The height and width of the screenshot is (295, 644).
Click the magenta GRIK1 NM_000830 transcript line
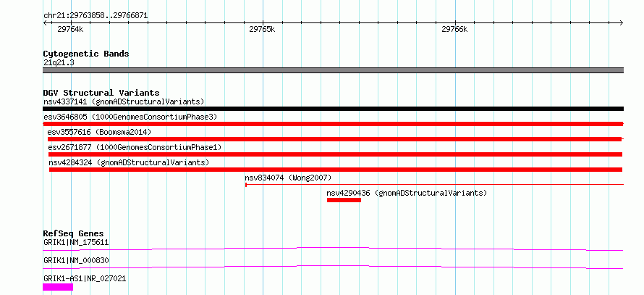tap(333, 267)
